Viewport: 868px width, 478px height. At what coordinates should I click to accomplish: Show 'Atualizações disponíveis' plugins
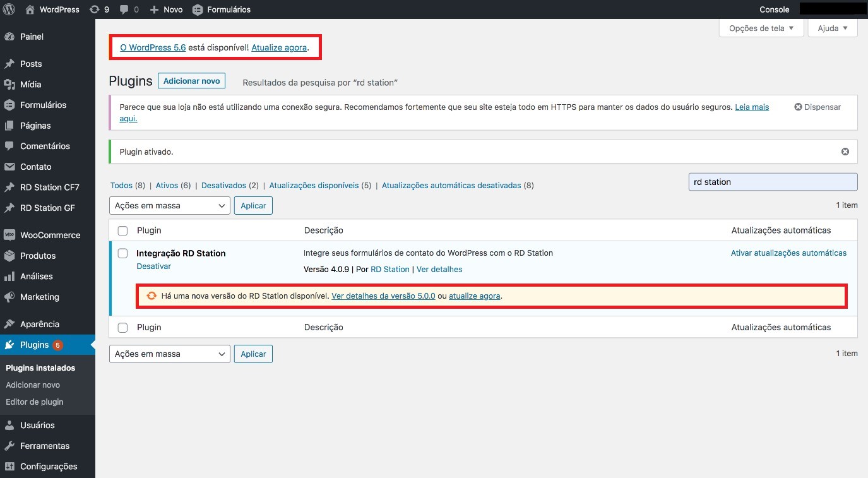click(x=314, y=186)
